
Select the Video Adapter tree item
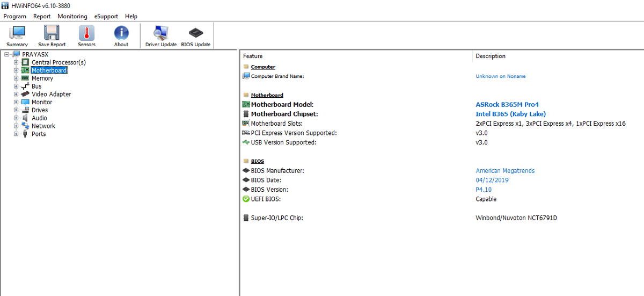click(x=51, y=94)
